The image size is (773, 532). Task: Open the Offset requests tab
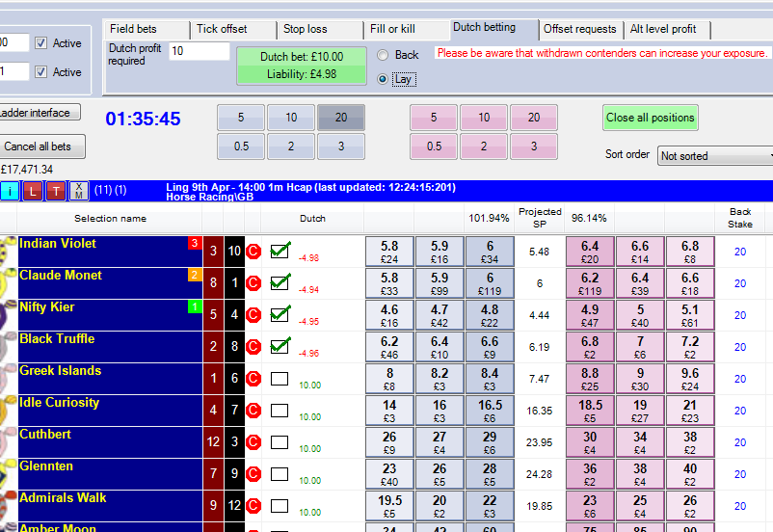coord(580,29)
